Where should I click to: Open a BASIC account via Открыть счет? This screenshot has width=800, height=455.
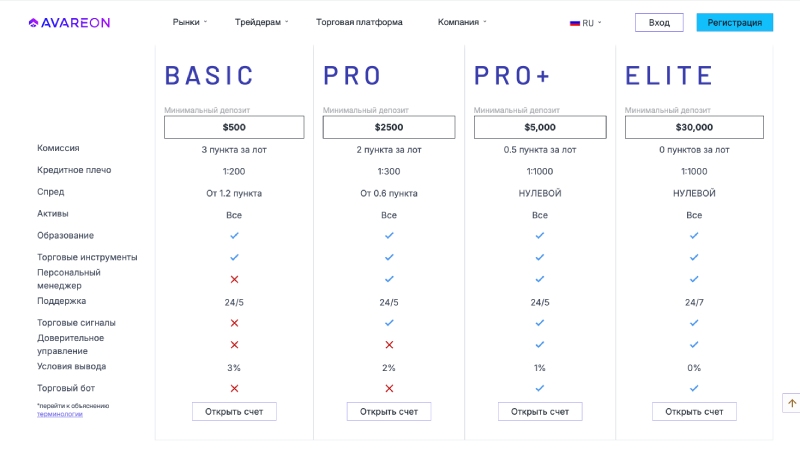(234, 412)
